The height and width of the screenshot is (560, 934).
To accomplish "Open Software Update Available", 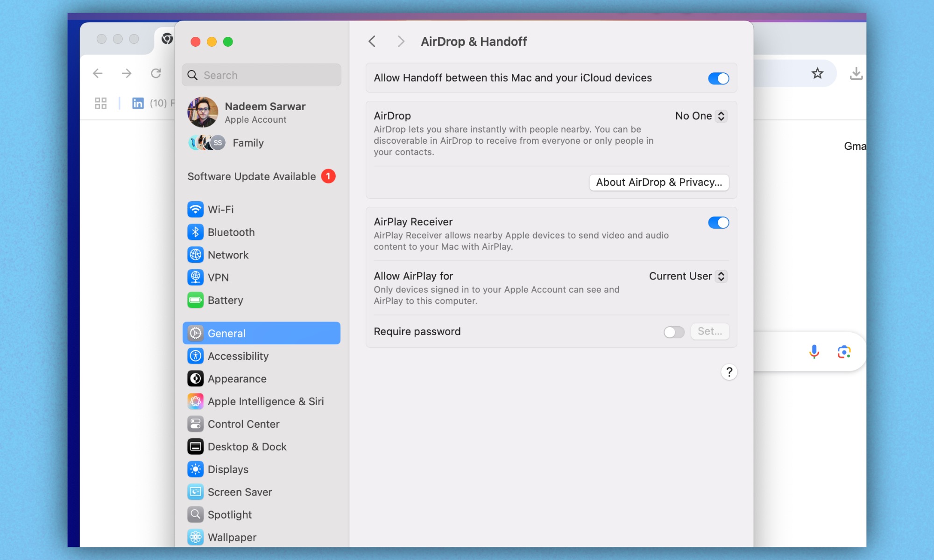I will [252, 176].
